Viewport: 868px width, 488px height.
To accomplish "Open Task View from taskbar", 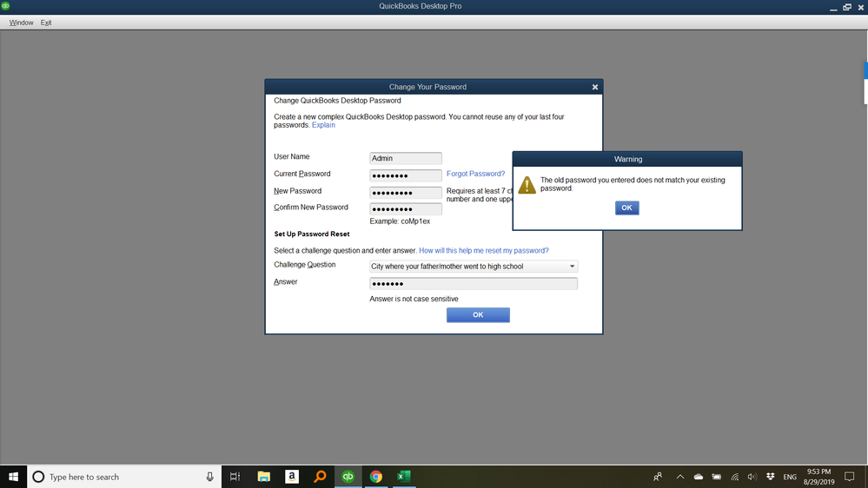I will (x=235, y=477).
